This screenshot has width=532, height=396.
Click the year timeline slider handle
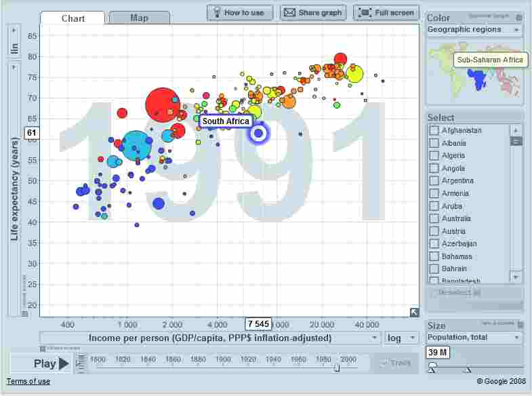pyautogui.click(x=337, y=367)
